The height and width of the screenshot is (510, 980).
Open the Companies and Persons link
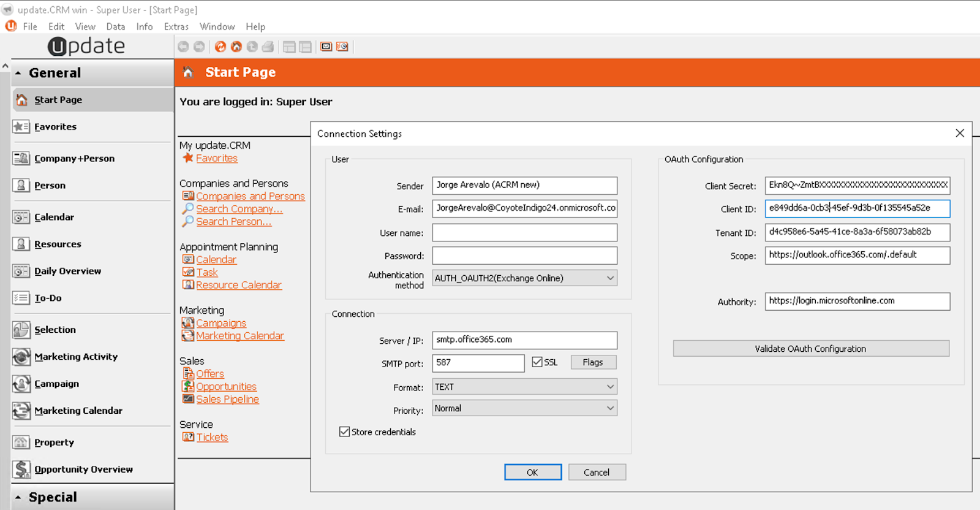tap(250, 196)
